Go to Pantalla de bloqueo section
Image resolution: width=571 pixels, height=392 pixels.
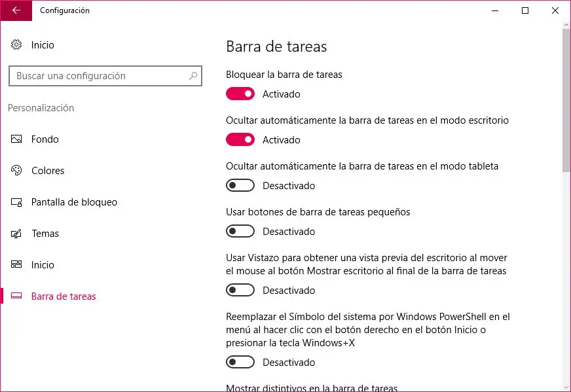point(74,202)
